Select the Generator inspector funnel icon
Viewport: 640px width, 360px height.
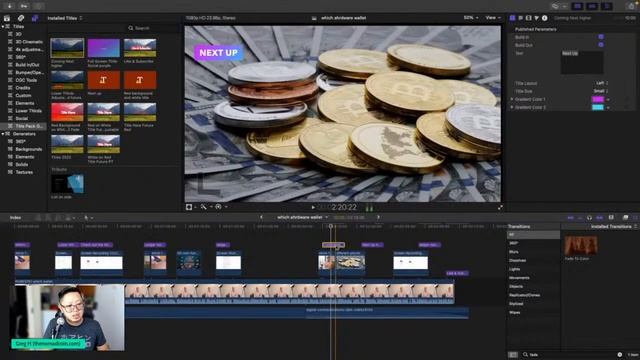(537, 18)
